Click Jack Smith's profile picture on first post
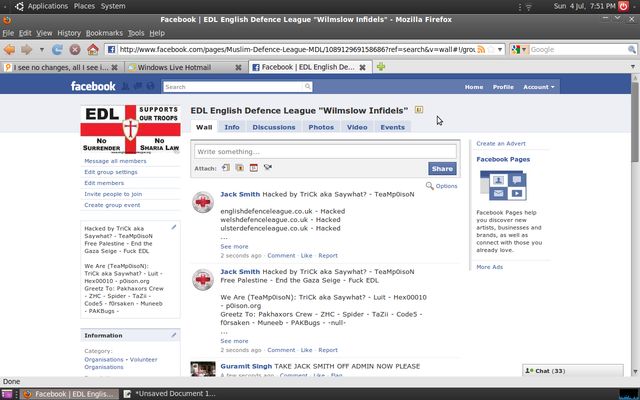This screenshot has width=640, height=400. click(203, 202)
